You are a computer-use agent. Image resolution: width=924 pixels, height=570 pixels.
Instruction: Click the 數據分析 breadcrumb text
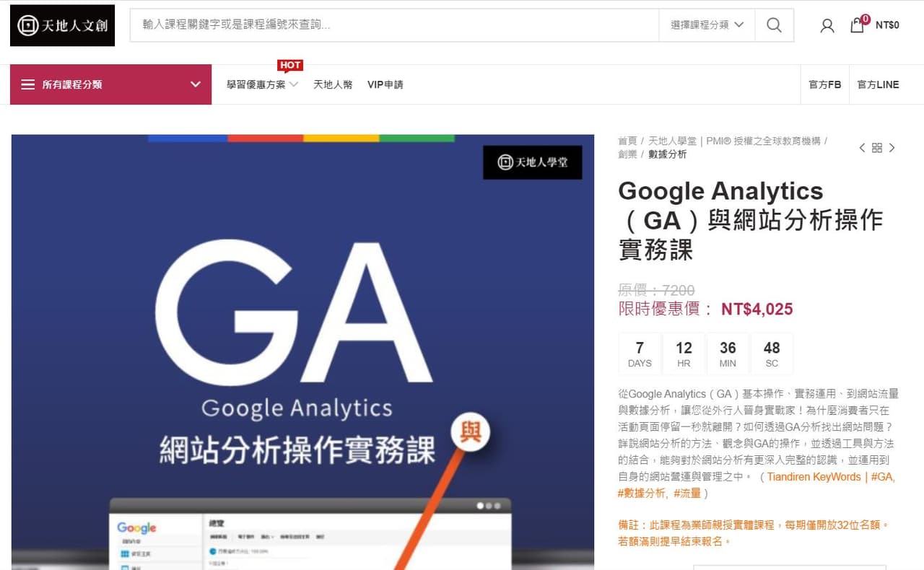point(668,154)
